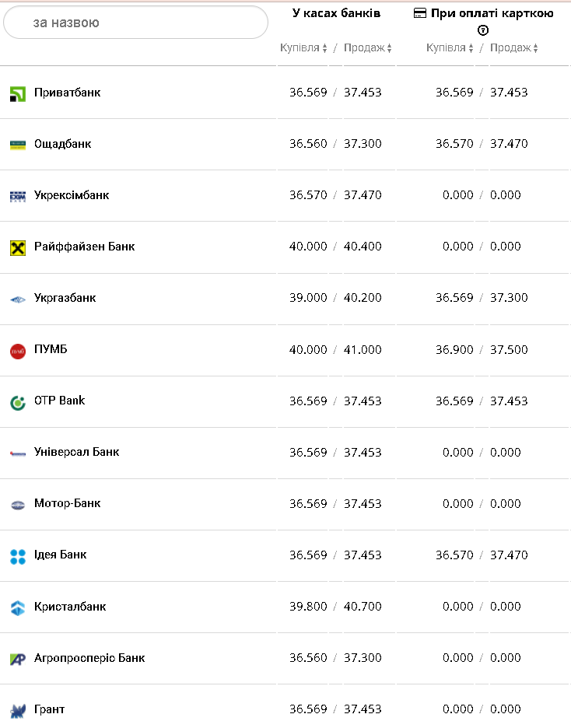Image resolution: width=571 pixels, height=728 pixels.
Task: Open the Укргазбанк bank link
Action: (x=65, y=298)
